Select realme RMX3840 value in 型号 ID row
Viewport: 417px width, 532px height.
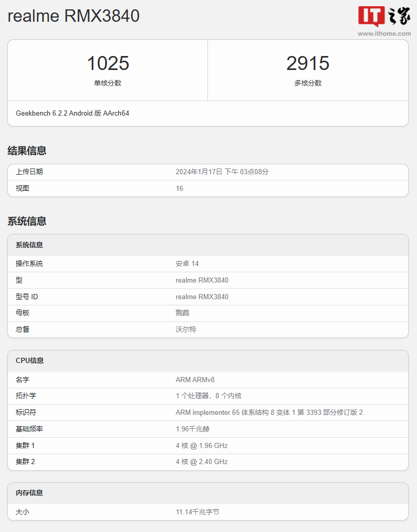tap(202, 297)
